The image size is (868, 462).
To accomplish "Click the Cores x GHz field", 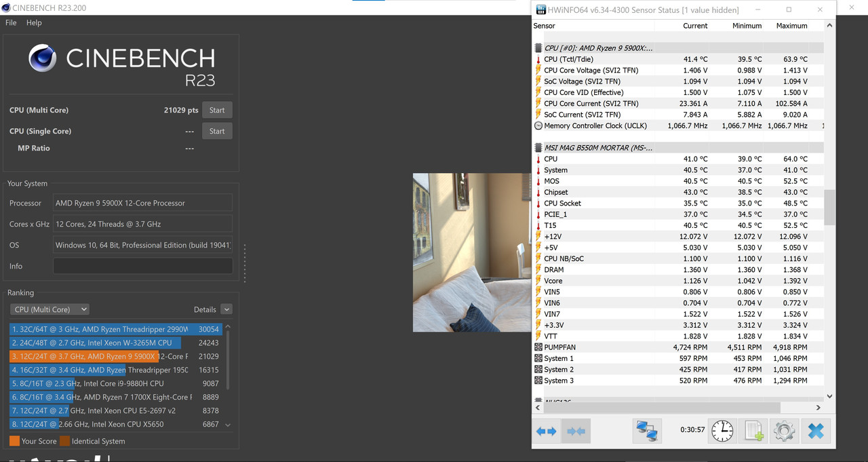I will pos(142,224).
